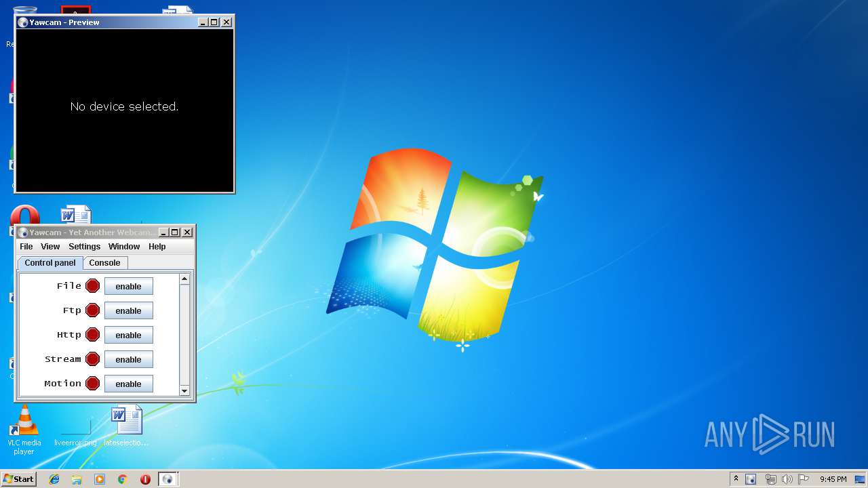This screenshot has width=868, height=488.
Task: Enable Http output in Yawcam
Action: [x=129, y=335]
